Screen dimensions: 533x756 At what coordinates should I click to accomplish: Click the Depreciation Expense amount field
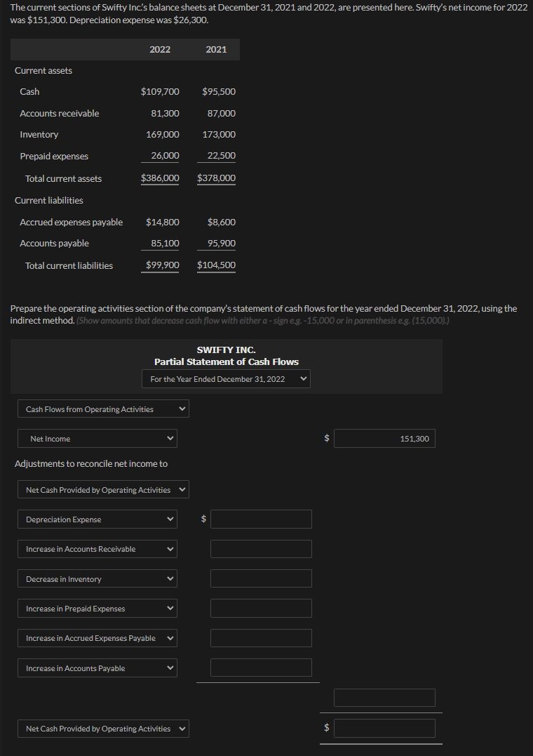(261, 519)
